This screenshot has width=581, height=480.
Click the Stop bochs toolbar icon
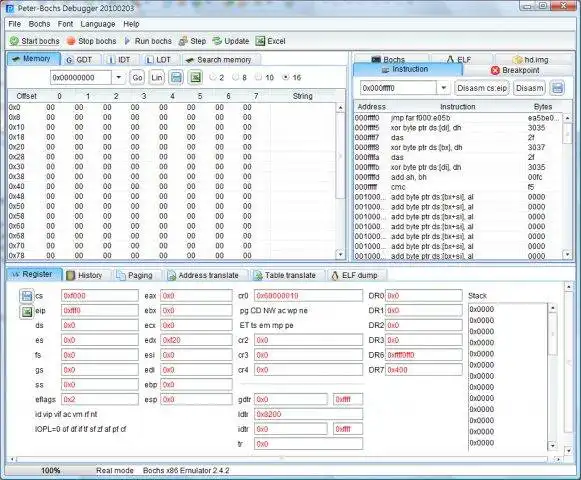point(71,41)
